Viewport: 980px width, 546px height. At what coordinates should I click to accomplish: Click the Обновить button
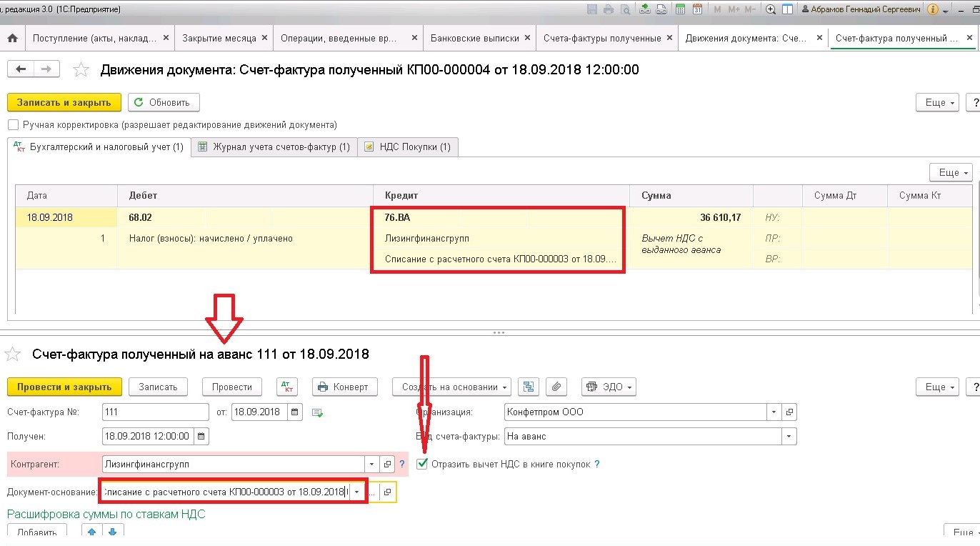164,102
